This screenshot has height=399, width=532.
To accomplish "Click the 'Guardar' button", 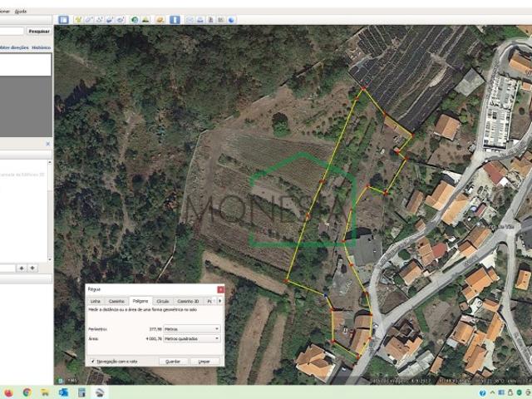I will (173, 362).
